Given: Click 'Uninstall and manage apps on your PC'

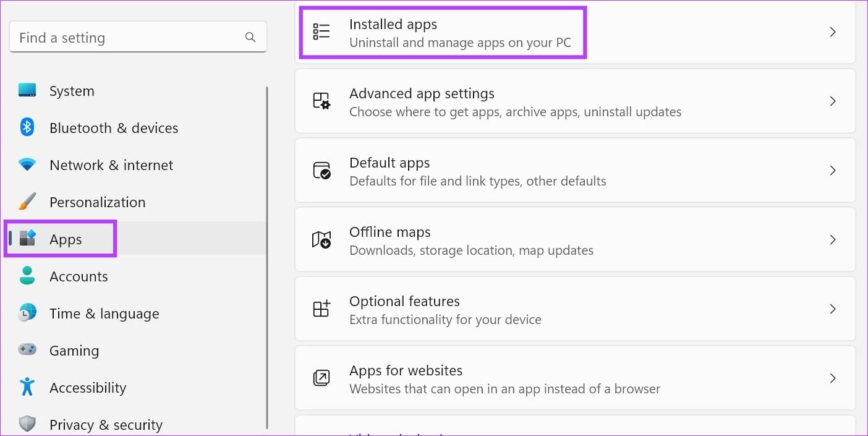Looking at the screenshot, I should [x=460, y=43].
